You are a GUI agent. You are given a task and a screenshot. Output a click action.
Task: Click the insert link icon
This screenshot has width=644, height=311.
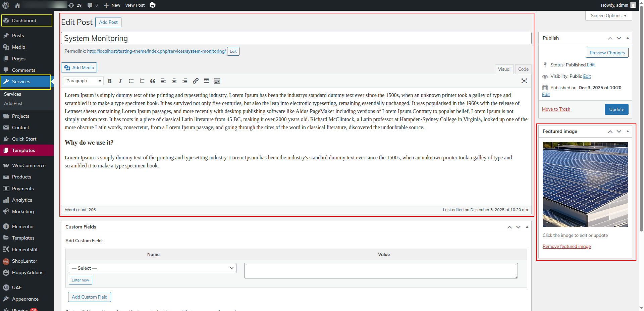tap(196, 81)
